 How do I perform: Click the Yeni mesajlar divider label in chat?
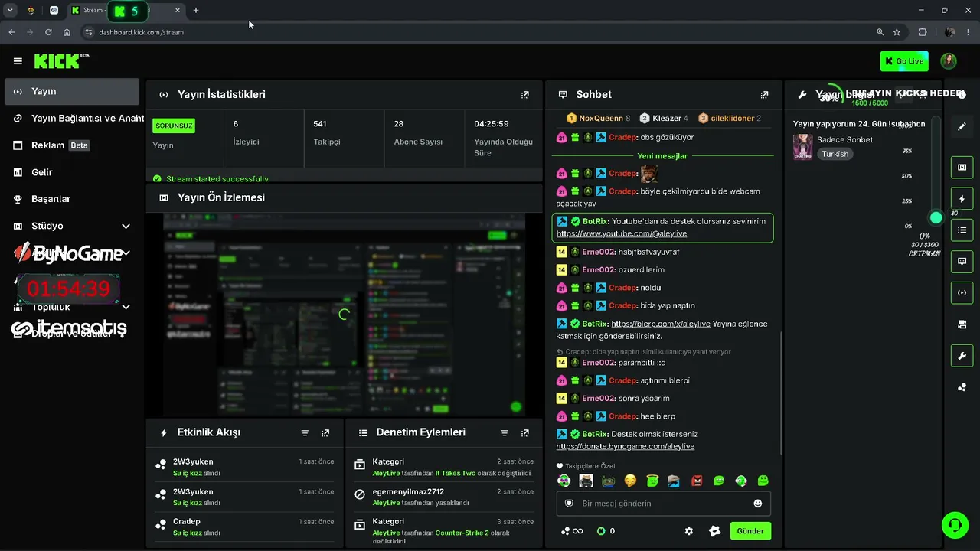662,156
